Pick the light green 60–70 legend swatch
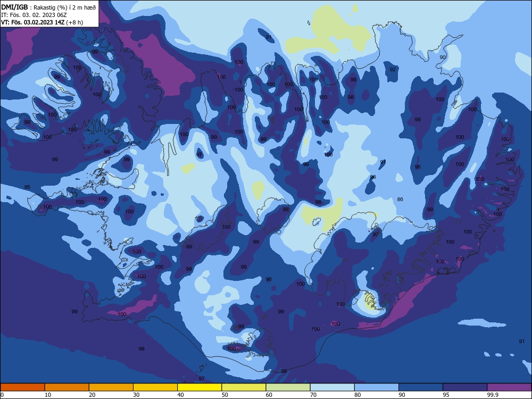This screenshot has height=399, width=532. pos(288,387)
